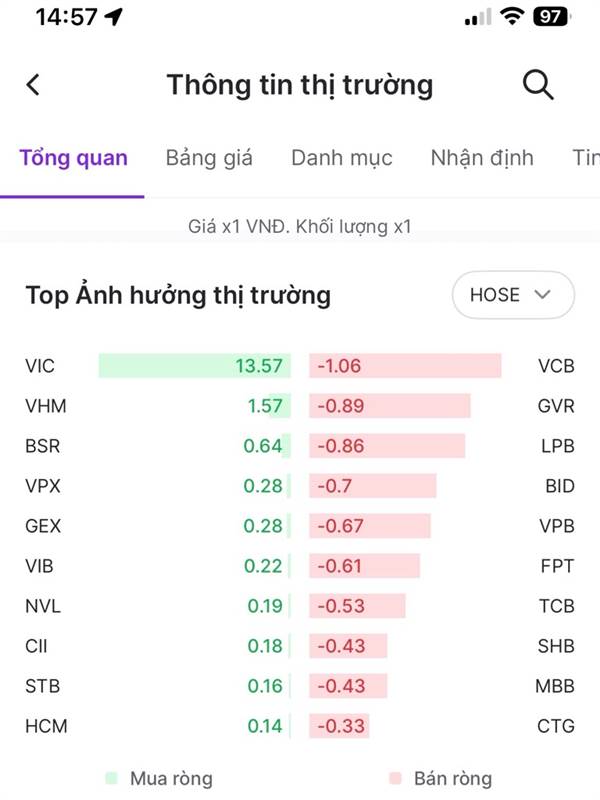
Task: Tap the cellular signal bars icon
Action: (x=479, y=17)
